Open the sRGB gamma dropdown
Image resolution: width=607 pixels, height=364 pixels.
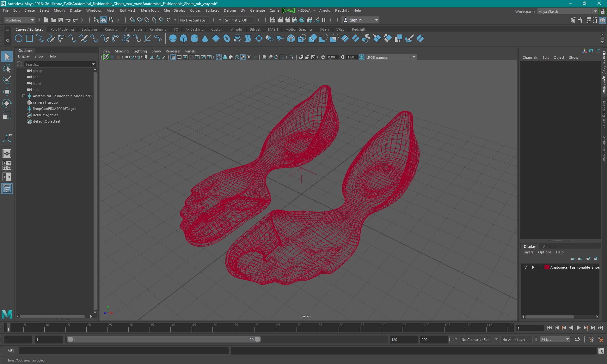(x=391, y=57)
